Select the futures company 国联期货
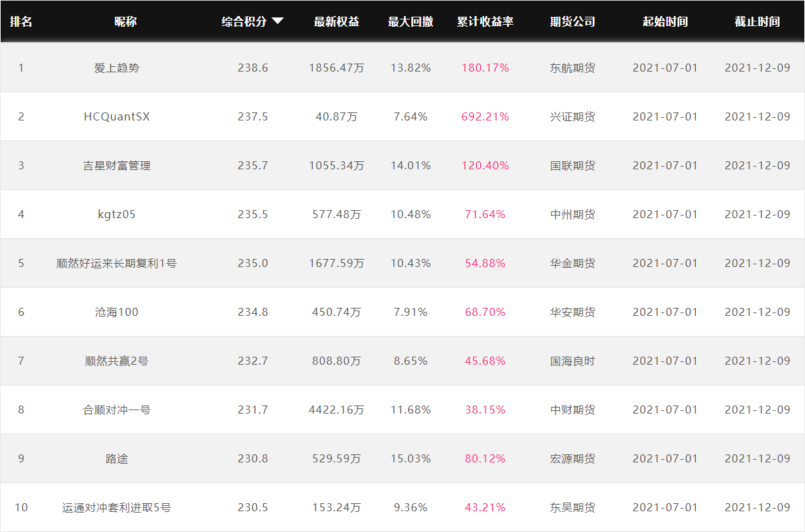The image size is (805, 532). click(573, 165)
